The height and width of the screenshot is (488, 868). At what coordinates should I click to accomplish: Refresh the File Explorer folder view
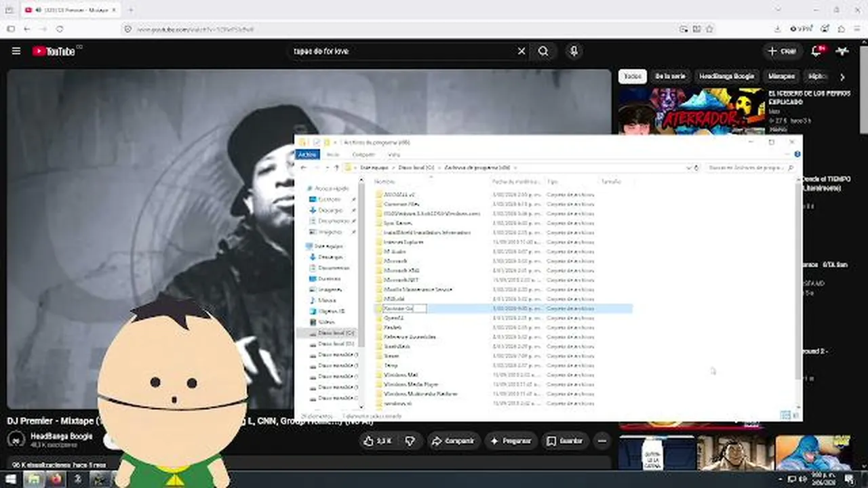coord(696,167)
